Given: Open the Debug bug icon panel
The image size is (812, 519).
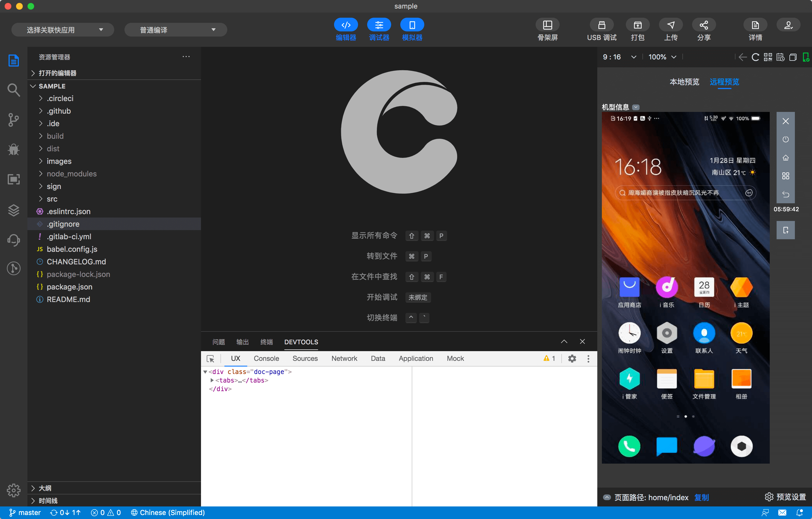Looking at the screenshot, I should point(13,149).
